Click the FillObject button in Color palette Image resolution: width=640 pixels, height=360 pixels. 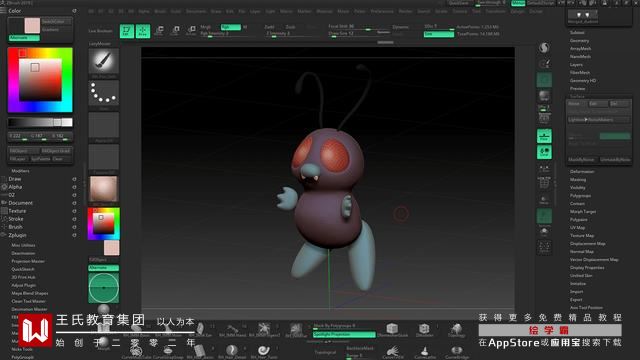coord(24,151)
